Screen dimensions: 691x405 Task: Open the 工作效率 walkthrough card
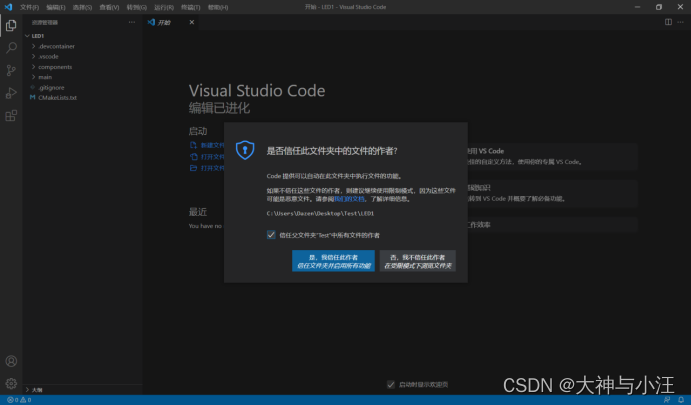552,225
